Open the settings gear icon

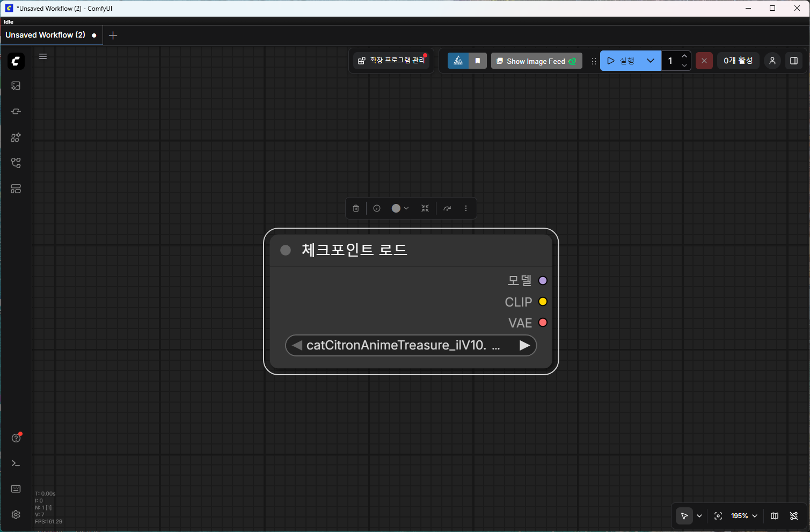(x=16, y=515)
